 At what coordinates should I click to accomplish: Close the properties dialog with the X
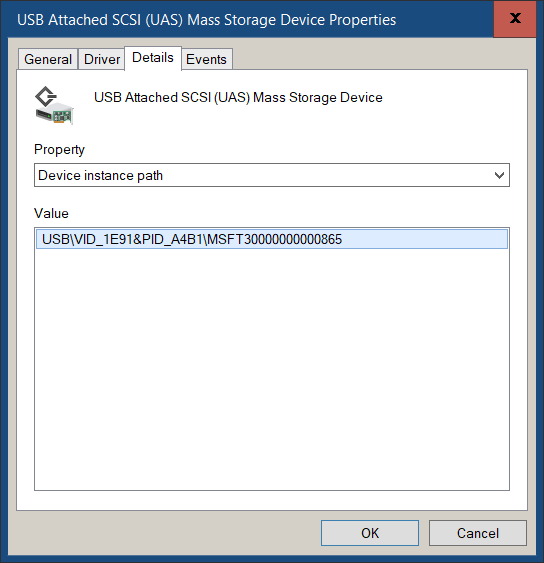click(515, 19)
